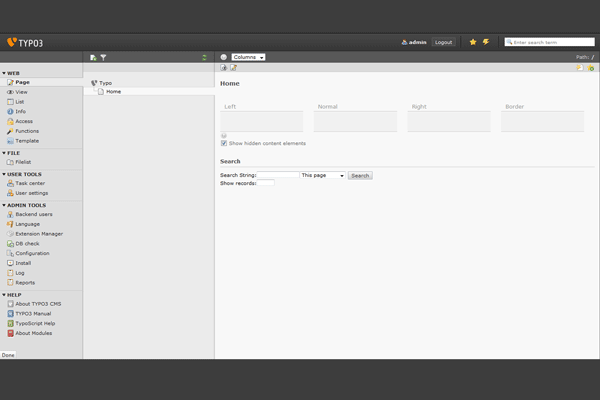Click the TYPO3 Manual icon
This screenshot has height=400, width=600.
10,313
